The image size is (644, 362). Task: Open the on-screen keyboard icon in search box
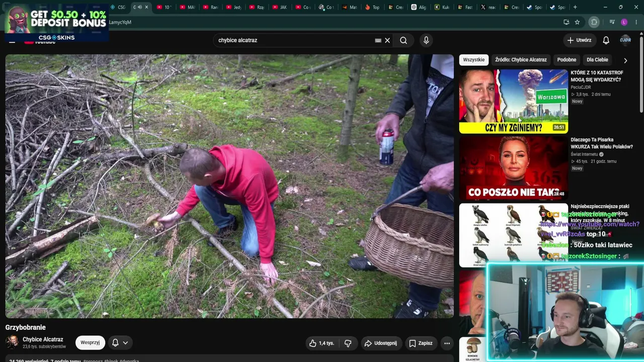(x=378, y=40)
